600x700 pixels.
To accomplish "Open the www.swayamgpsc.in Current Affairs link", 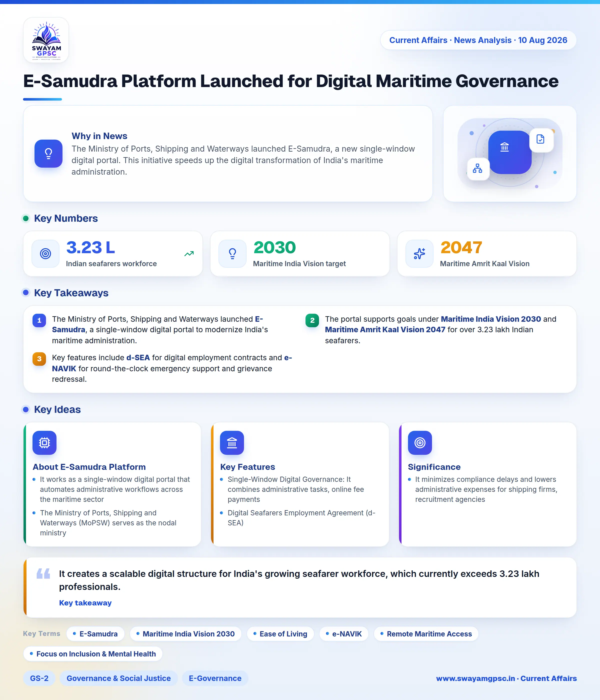I will (x=506, y=678).
